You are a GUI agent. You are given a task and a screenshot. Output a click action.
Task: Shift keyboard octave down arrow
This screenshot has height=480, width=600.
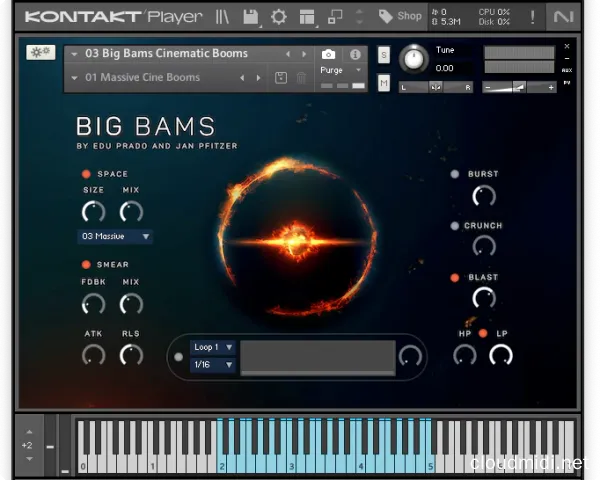pos(29,459)
